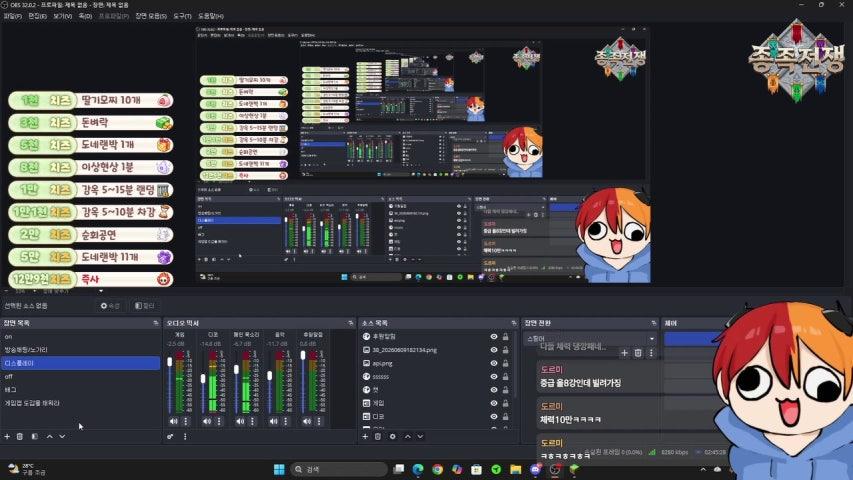Undock the 소스 목록 panel with its header button
Screen dimensions: 853x480
pyautogui.click(x=514, y=323)
